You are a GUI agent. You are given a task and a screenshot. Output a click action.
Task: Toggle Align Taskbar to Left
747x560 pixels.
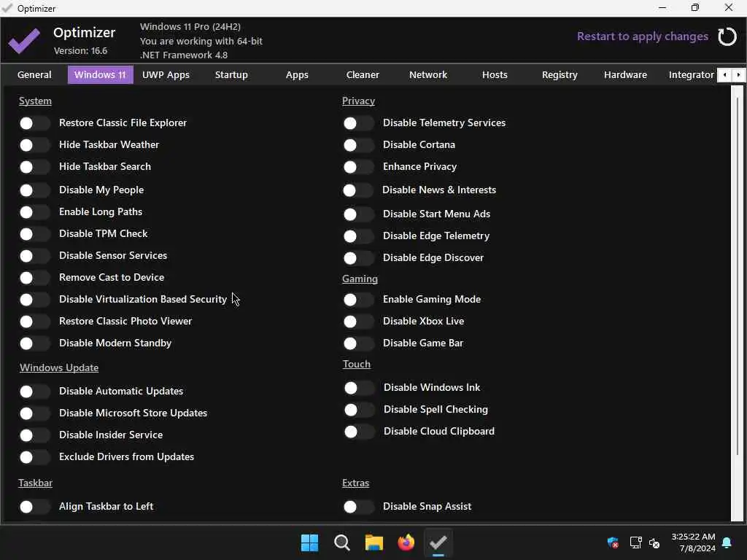[x=35, y=507]
